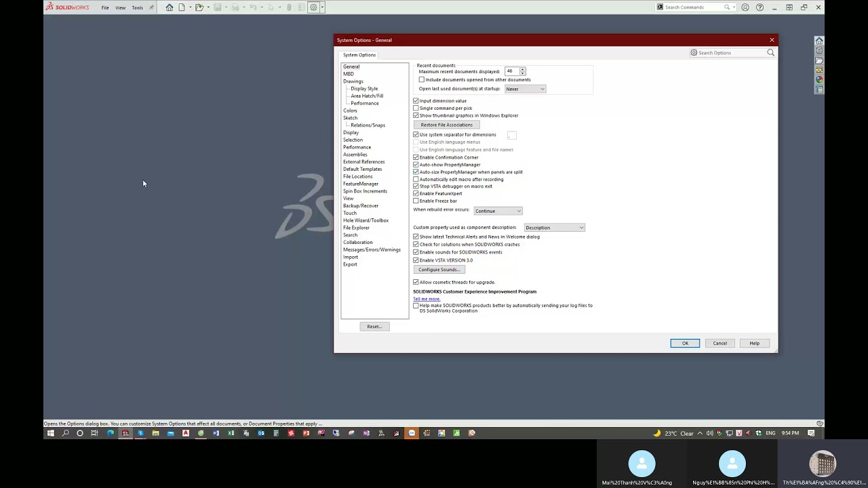Open the View menu
This screenshot has width=868, height=488.
(121, 7)
